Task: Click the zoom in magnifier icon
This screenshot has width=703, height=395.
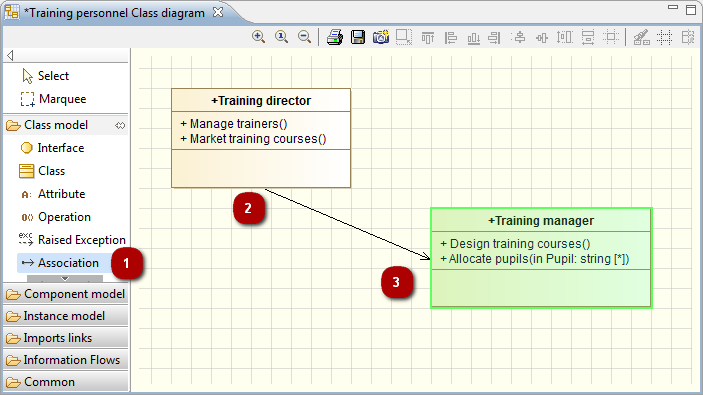Action: 258,37
